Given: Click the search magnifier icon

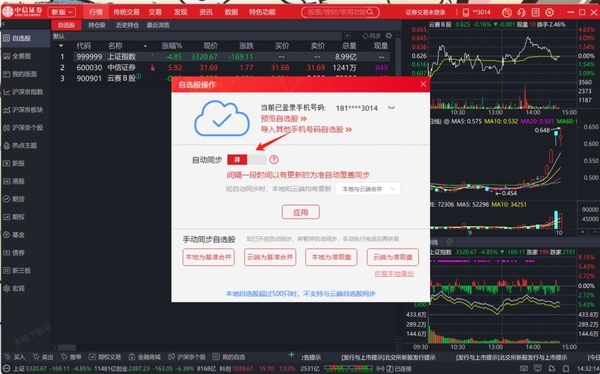Looking at the screenshot, I should [370, 12].
